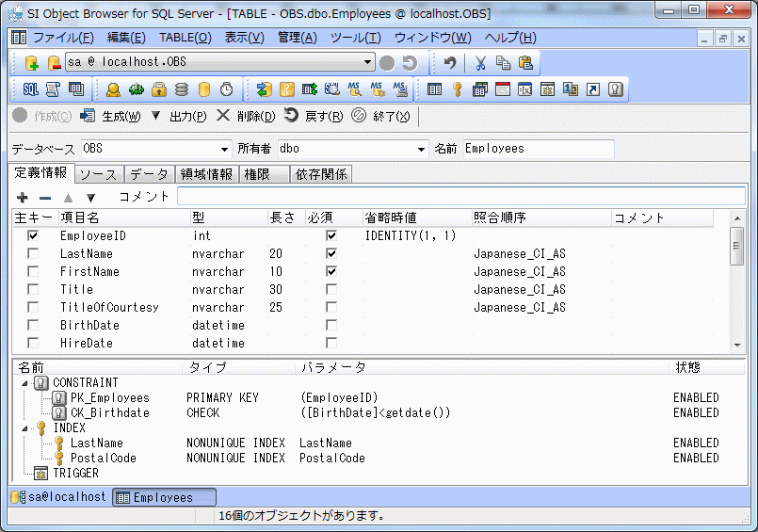The width and height of the screenshot is (758, 532).
Task: Click the 削除(D) button
Action: (246, 116)
